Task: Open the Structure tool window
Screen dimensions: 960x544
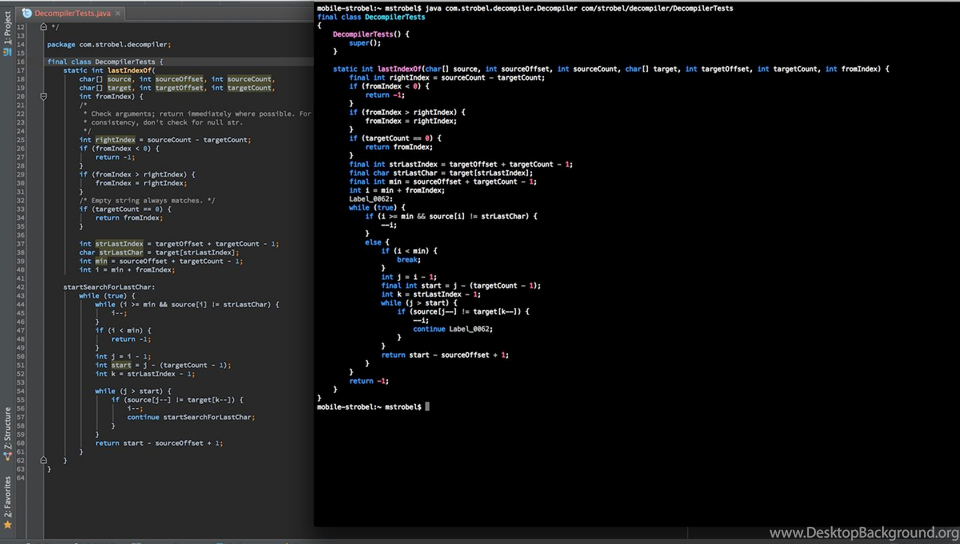Action: pyautogui.click(x=7, y=428)
